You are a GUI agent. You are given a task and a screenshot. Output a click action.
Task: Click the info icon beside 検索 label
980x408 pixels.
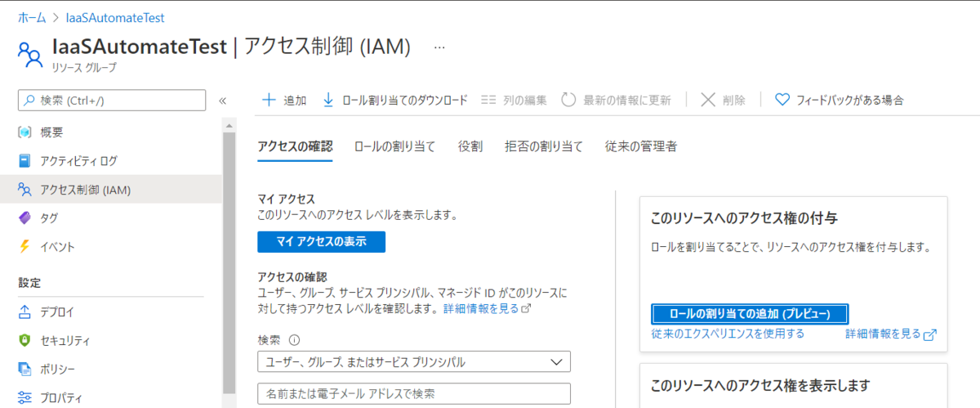point(295,340)
